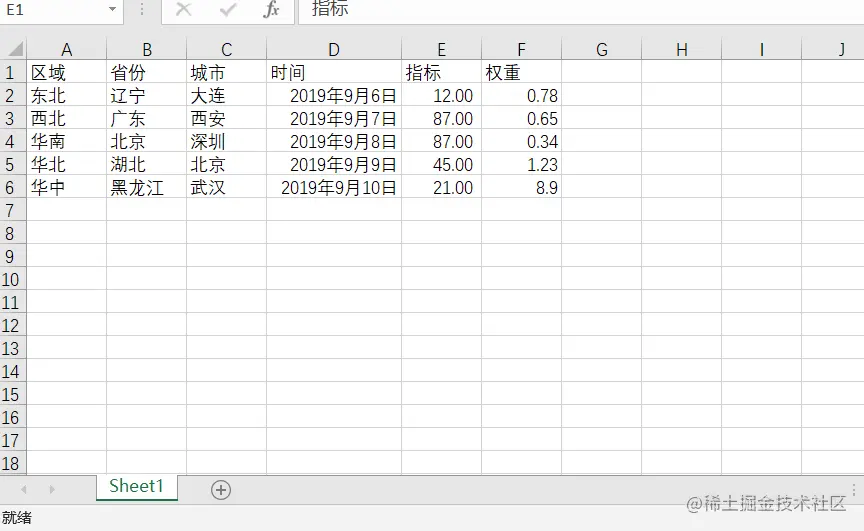Click the previous sheet navigation arrow
Viewport: 864px width, 531px height.
tap(24, 489)
